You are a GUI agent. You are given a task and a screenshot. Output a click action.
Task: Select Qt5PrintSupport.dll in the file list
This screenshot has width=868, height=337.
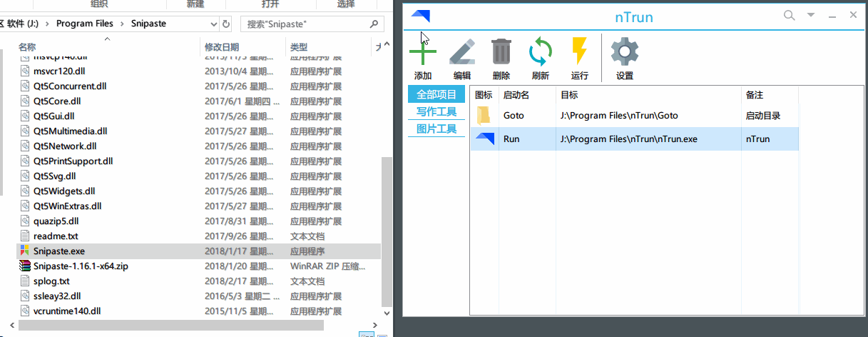click(x=73, y=161)
